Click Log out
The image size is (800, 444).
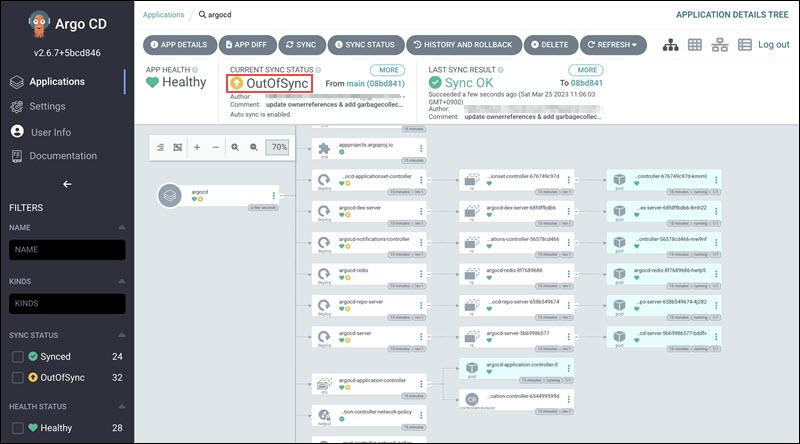[x=773, y=45]
